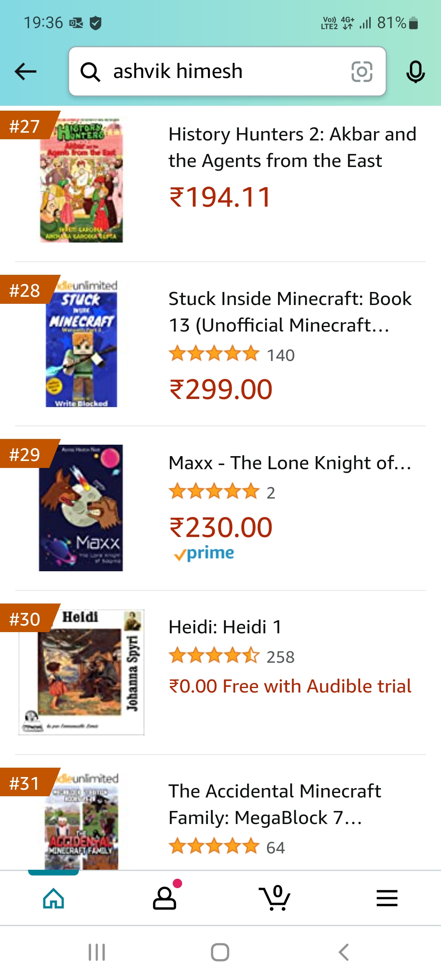
Task: Open Stuck Inside Minecraft Book 13 title
Action: [290, 312]
